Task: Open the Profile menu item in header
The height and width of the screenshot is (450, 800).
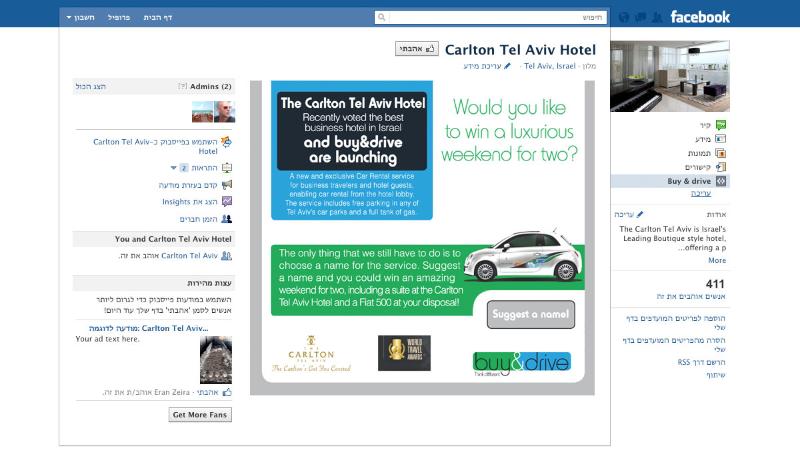Action: (119, 17)
